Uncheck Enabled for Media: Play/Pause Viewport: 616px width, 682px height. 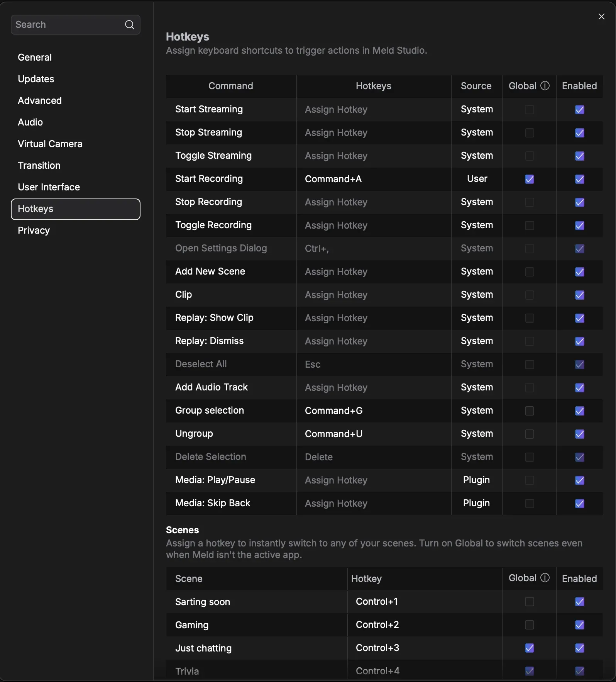(x=580, y=480)
